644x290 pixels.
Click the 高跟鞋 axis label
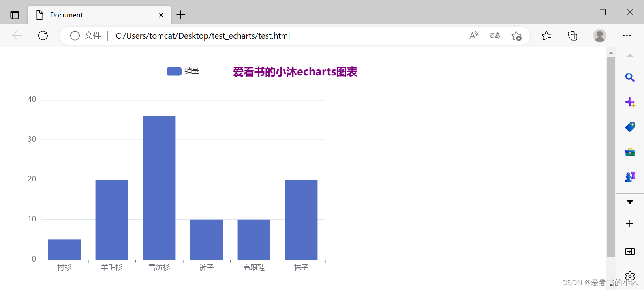pos(254,268)
